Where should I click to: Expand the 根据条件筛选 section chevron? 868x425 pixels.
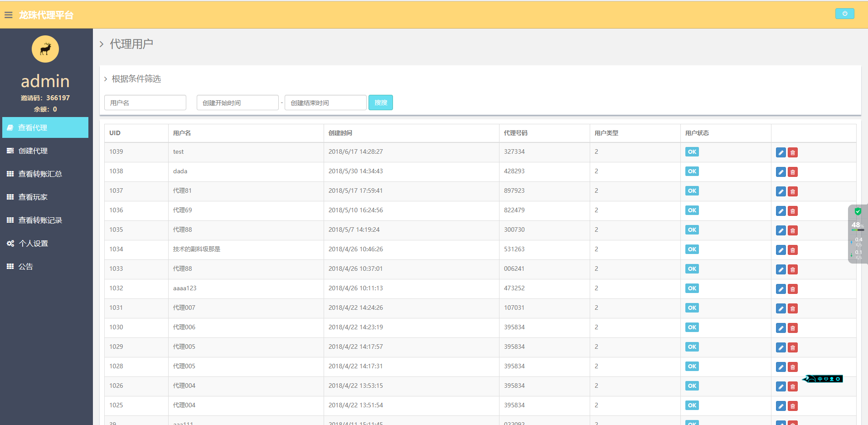(x=106, y=79)
